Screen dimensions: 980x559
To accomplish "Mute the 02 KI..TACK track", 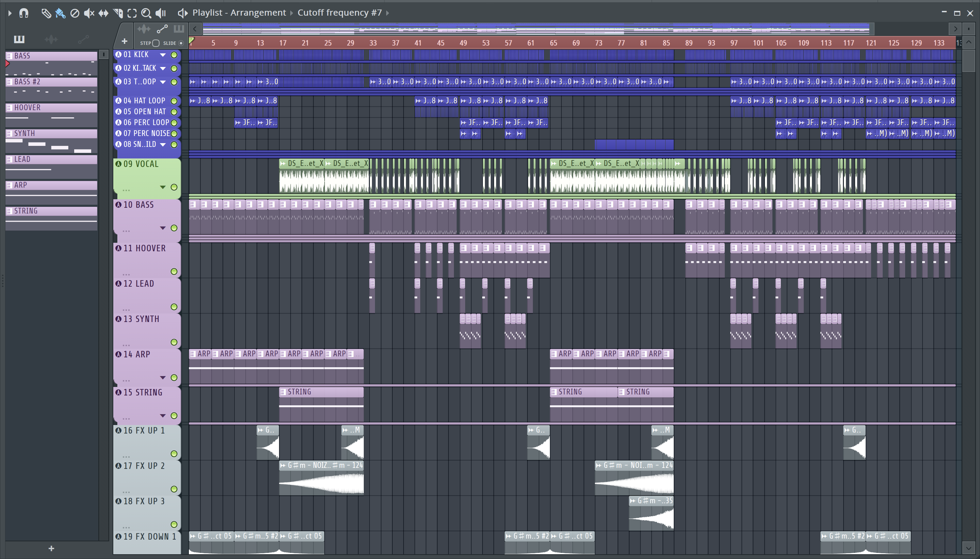I will (174, 68).
